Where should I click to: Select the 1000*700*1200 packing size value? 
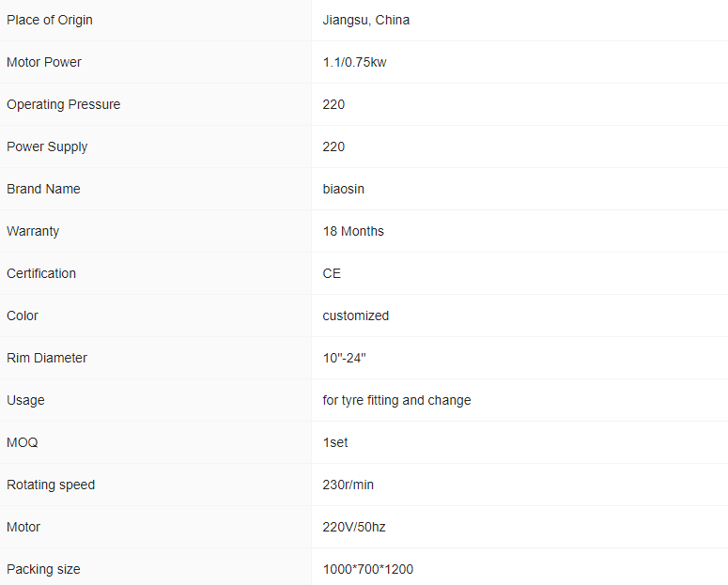[367, 569]
